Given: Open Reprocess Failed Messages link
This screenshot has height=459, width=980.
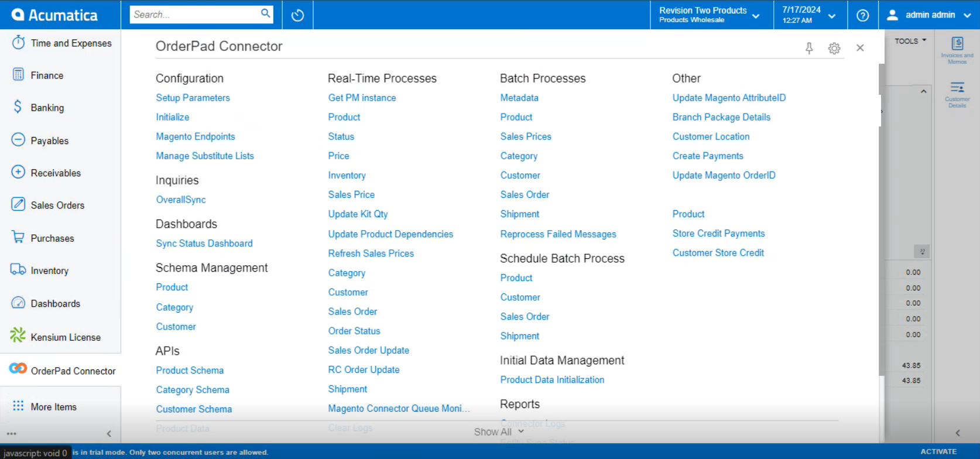Looking at the screenshot, I should [558, 234].
